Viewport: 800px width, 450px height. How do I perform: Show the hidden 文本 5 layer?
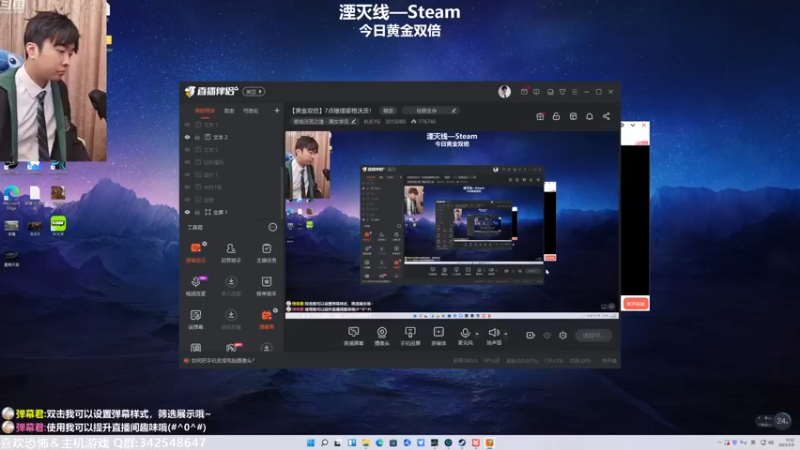(x=187, y=149)
